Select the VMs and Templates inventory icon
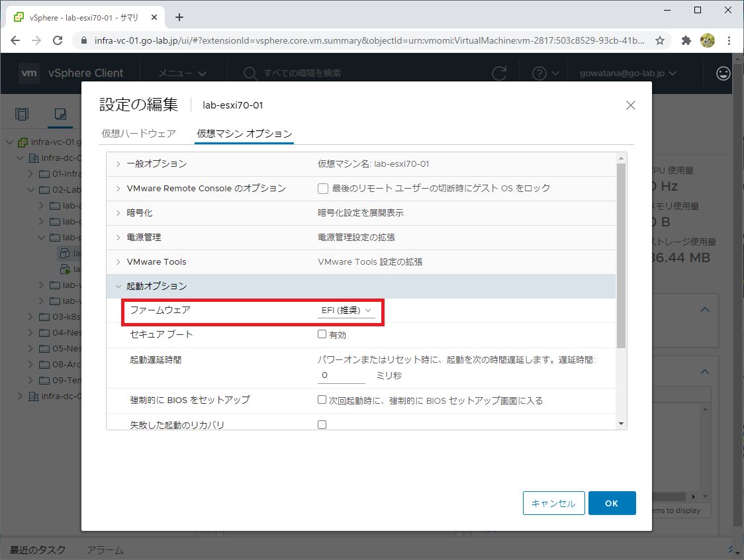 60,114
